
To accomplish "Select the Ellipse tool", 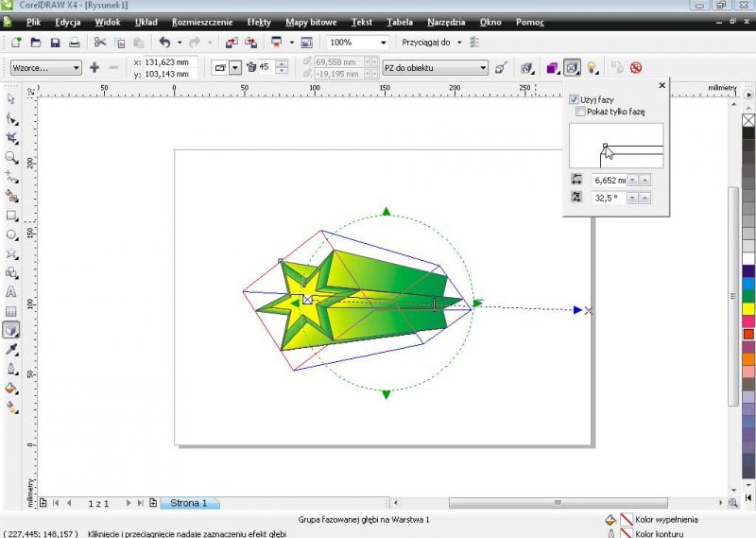I will (x=11, y=234).
